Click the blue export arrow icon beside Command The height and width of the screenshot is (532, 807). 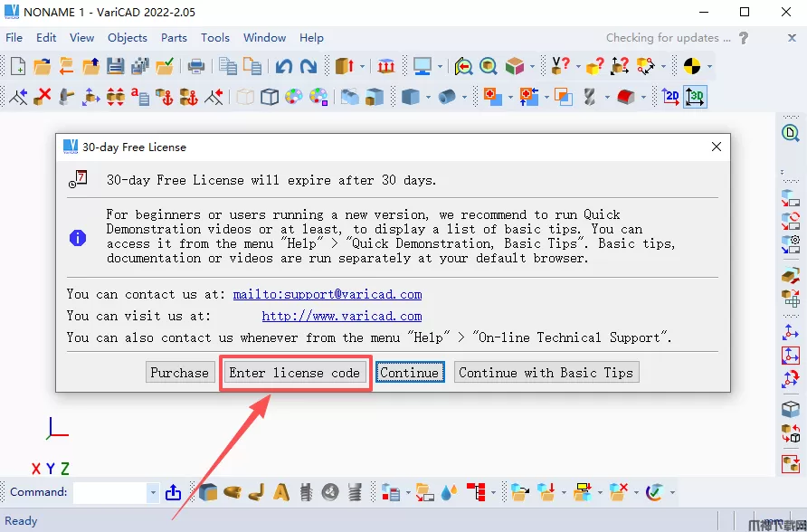174,492
